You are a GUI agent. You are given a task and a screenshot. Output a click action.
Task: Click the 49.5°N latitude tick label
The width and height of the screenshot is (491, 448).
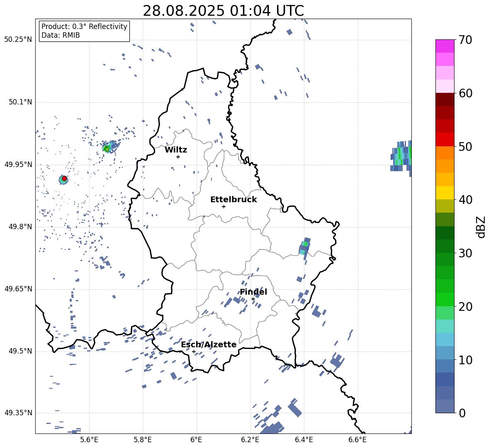[20, 351]
